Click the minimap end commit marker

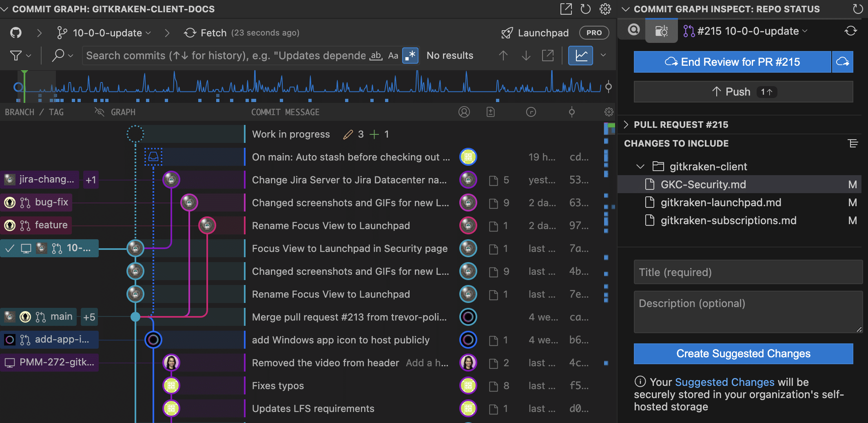tap(609, 87)
